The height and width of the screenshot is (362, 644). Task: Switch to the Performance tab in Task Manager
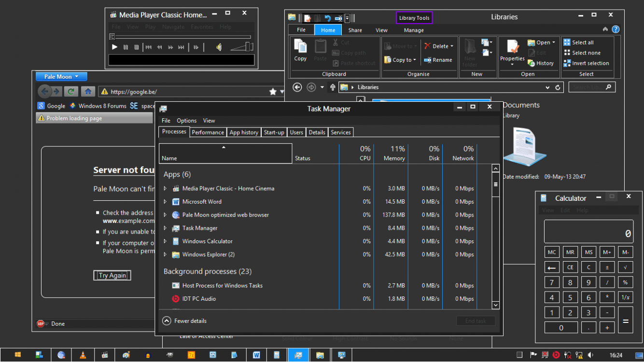(x=208, y=132)
